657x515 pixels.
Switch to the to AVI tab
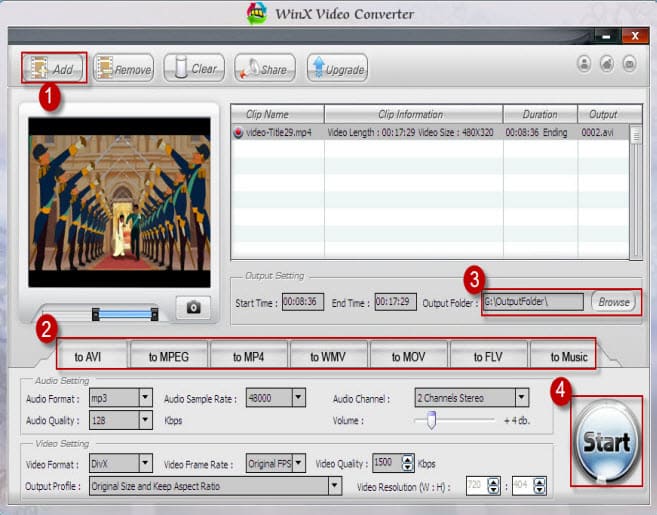(88, 357)
